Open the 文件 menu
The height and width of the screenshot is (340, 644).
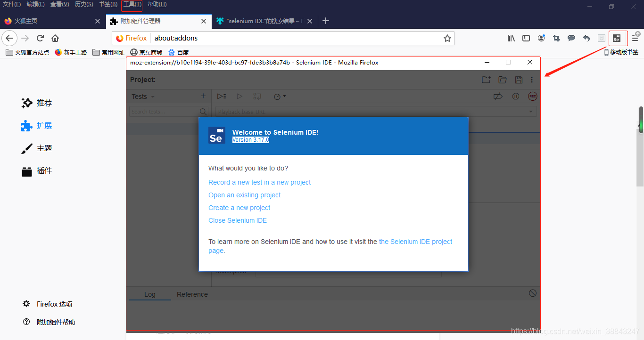click(12, 4)
